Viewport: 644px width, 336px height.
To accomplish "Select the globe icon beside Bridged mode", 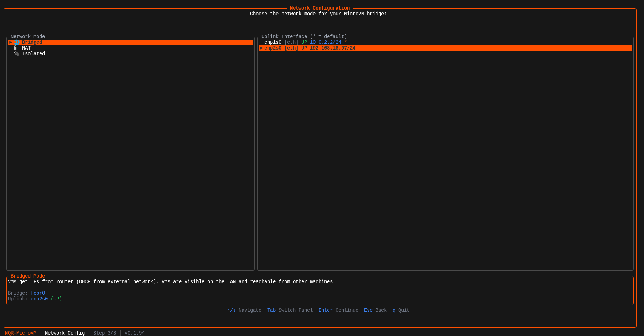I will pos(17,42).
